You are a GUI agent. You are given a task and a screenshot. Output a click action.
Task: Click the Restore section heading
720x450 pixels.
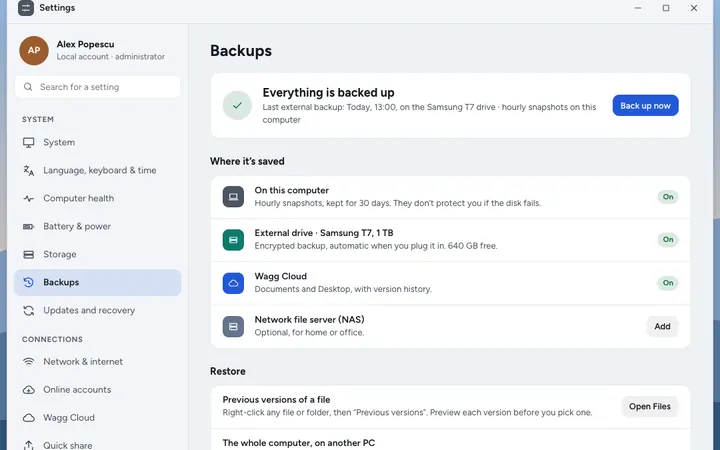228,371
